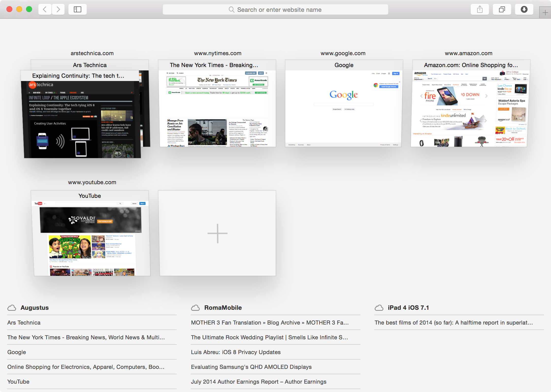The height and width of the screenshot is (392, 551).
Task: Click the forward navigation arrow
Action: 58,9
